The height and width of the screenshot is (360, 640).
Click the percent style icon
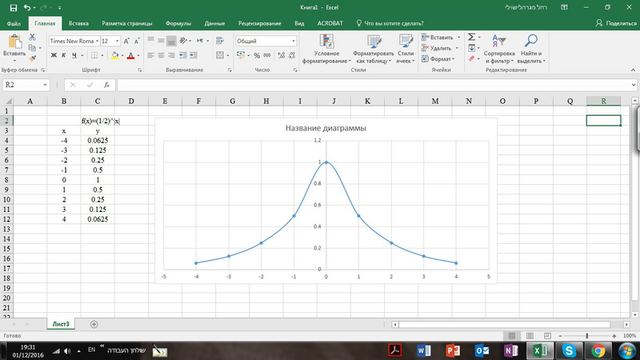pyautogui.click(x=257, y=55)
